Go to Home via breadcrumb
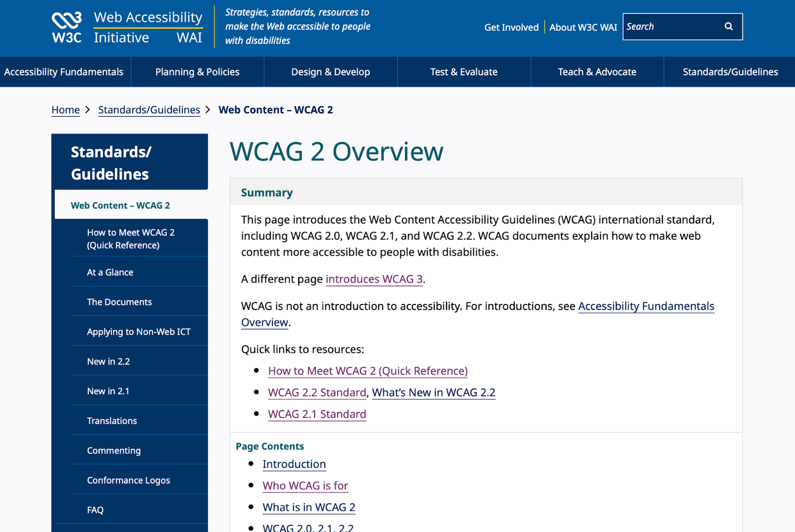This screenshot has width=795, height=532. pyautogui.click(x=66, y=110)
